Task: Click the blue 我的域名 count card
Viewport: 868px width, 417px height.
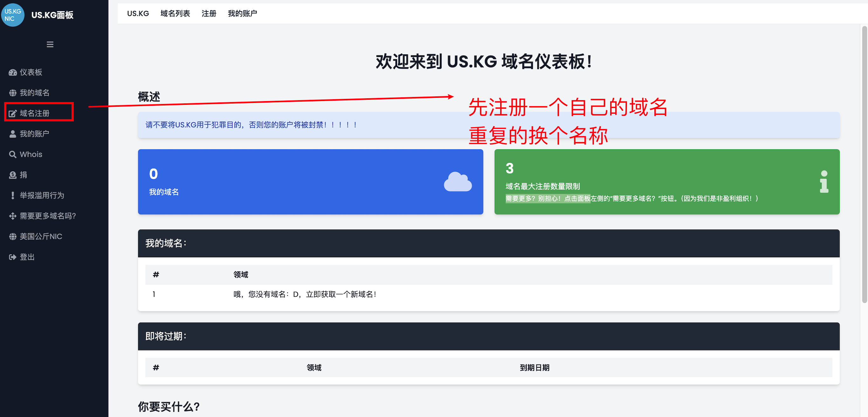Action: click(x=310, y=182)
